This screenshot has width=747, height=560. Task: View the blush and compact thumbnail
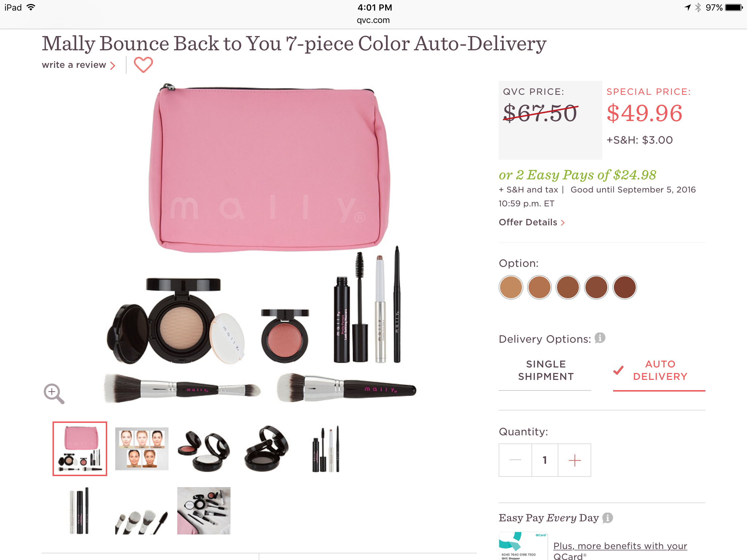(x=204, y=449)
